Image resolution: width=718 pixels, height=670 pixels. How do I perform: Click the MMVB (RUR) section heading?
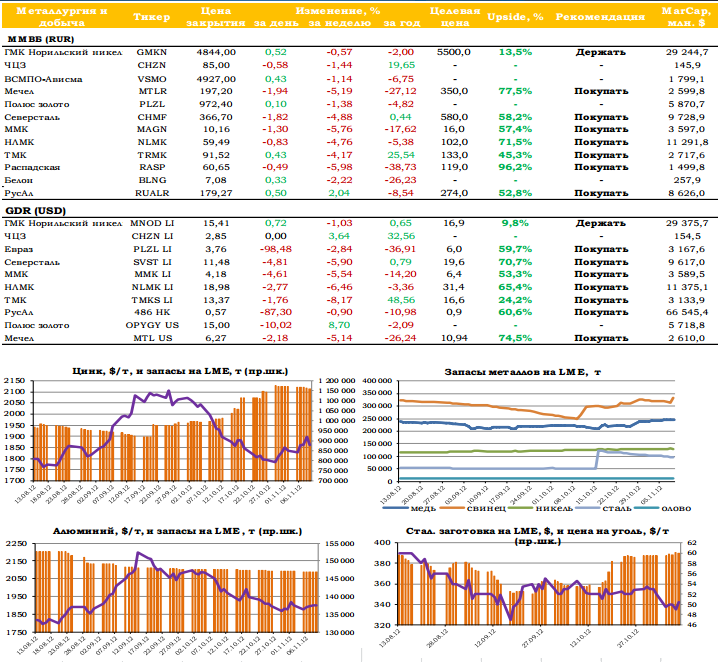click(40, 39)
